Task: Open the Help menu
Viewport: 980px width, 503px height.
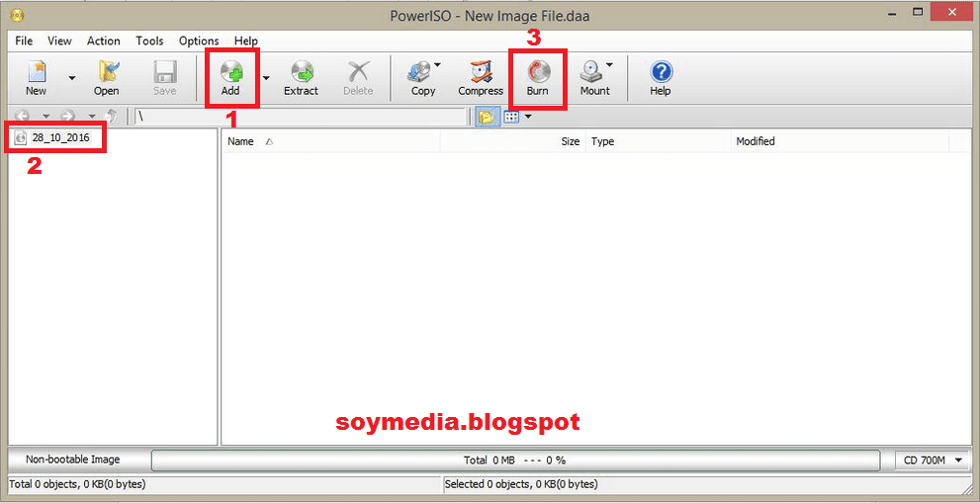Action: (x=246, y=41)
